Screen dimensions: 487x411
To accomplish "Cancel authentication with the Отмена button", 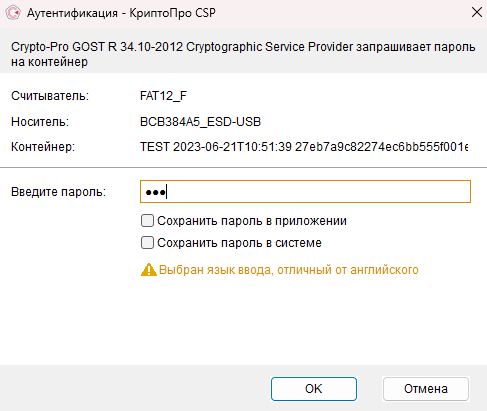I will click(426, 389).
